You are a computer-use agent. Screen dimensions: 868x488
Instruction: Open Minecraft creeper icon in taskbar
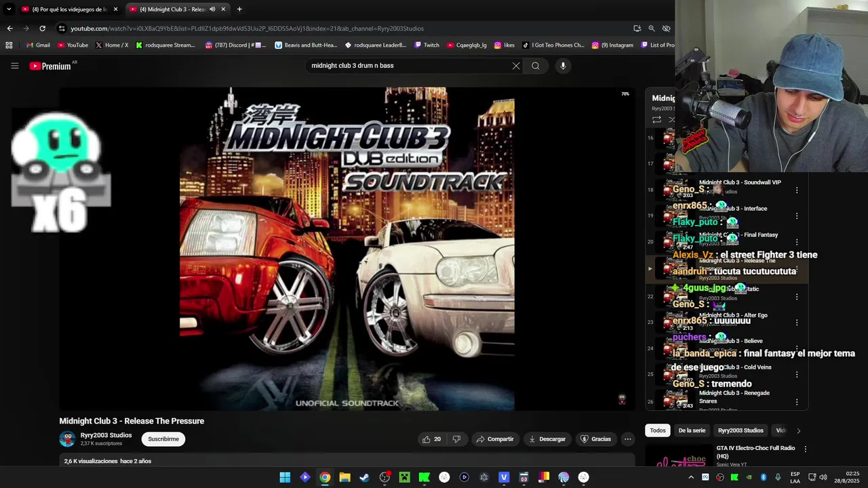click(404, 477)
